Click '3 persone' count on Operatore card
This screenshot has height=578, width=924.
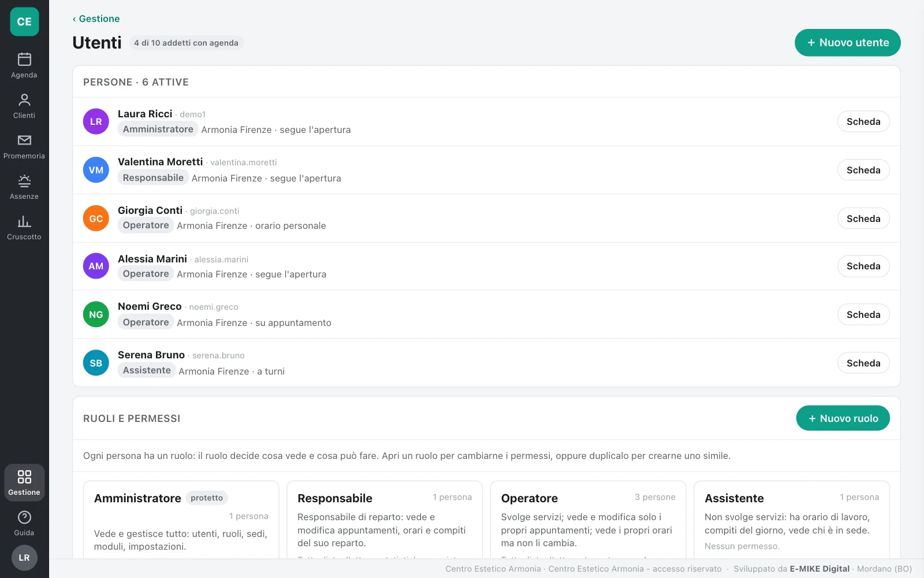pyautogui.click(x=655, y=497)
